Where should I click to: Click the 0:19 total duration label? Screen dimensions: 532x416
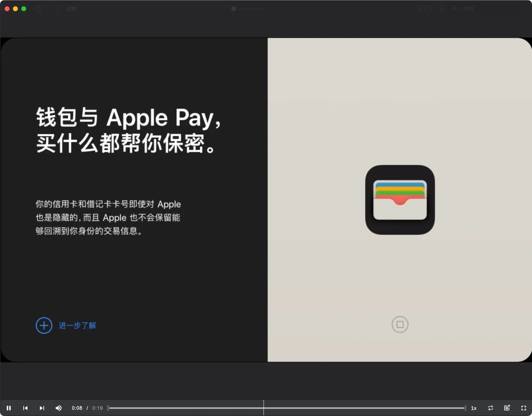[97, 408]
